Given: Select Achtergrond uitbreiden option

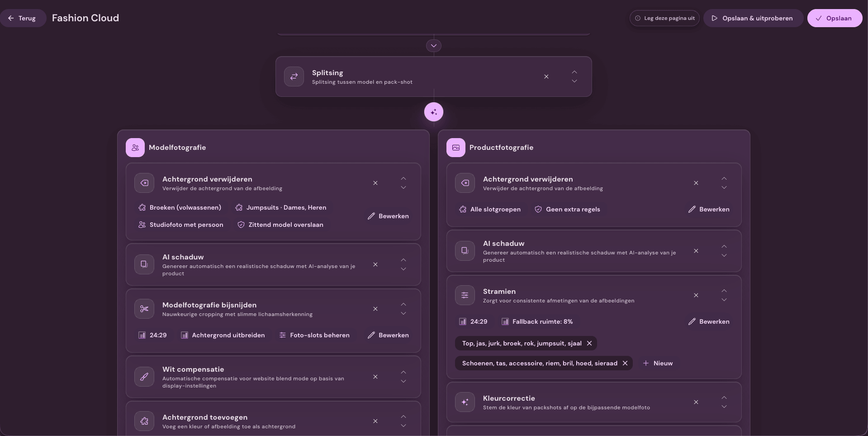Looking at the screenshot, I should tap(223, 335).
